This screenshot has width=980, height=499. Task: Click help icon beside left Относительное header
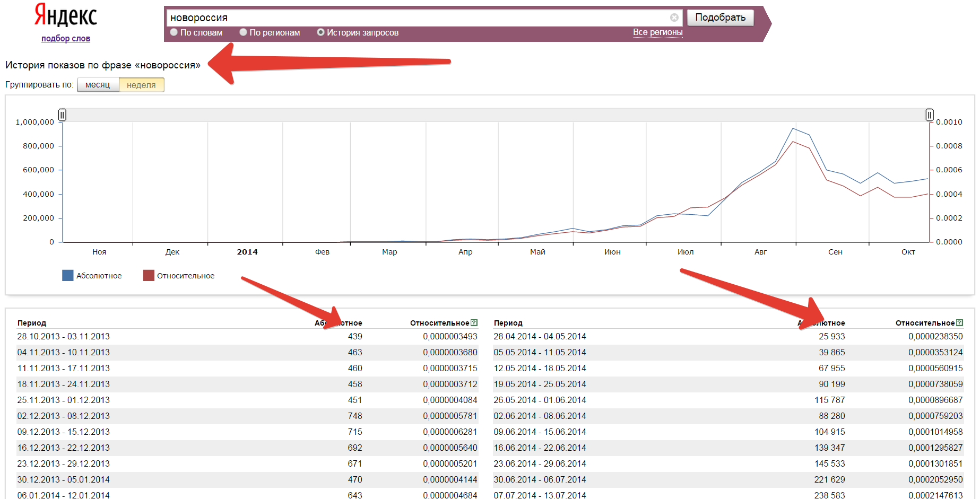coord(474,322)
